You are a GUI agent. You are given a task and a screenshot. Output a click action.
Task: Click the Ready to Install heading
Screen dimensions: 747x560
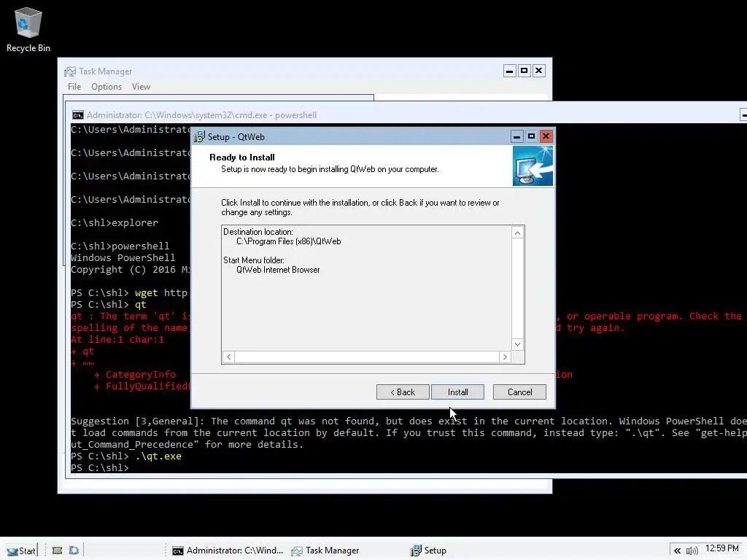[242, 157]
